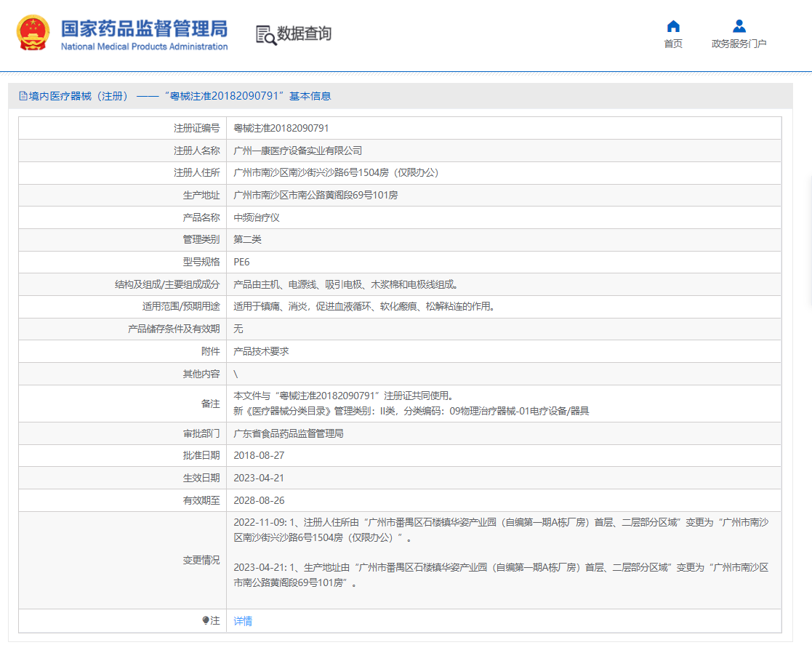The height and width of the screenshot is (645, 812).
Task: Click the lightbulb icon beside 注
Action: tap(206, 620)
